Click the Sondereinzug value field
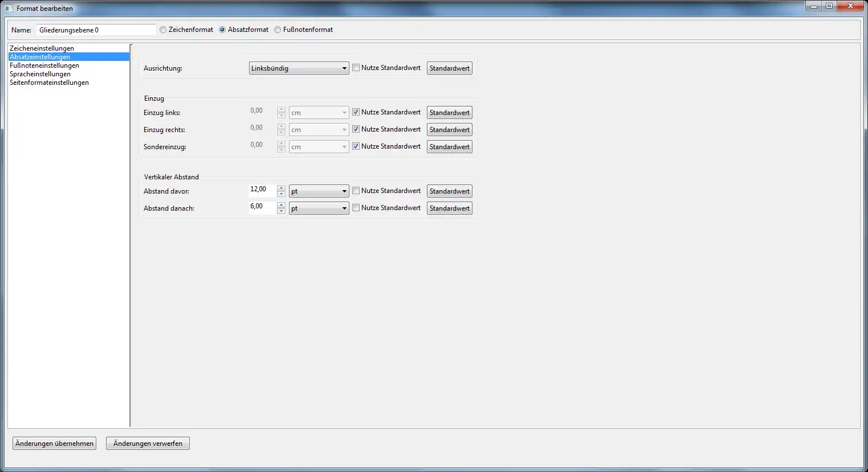 [263, 146]
